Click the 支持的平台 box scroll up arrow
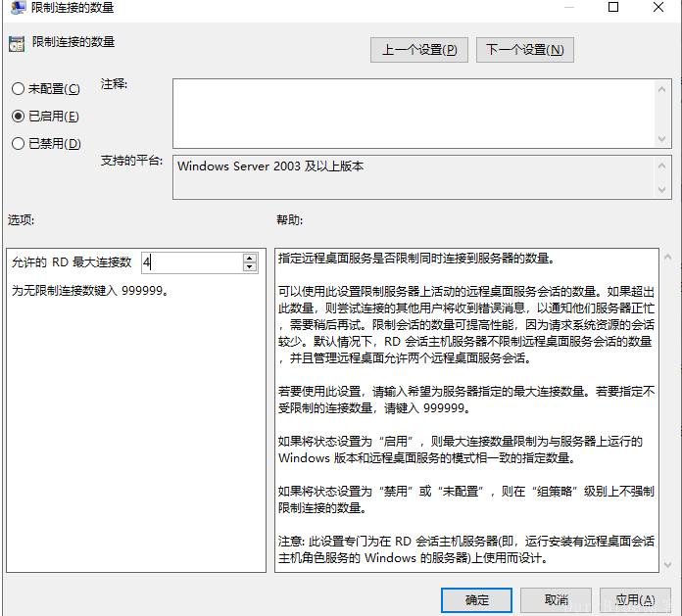Screen dimensions: 682x616 (x=662, y=166)
